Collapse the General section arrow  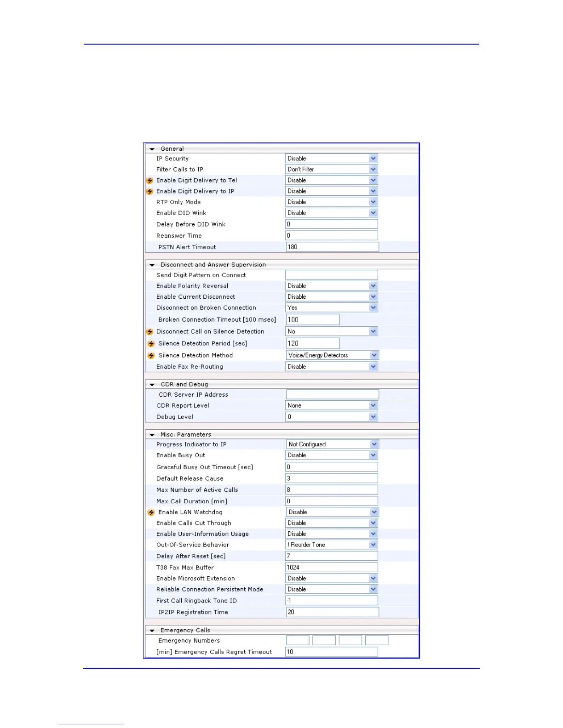pyautogui.click(x=152, y=149)
